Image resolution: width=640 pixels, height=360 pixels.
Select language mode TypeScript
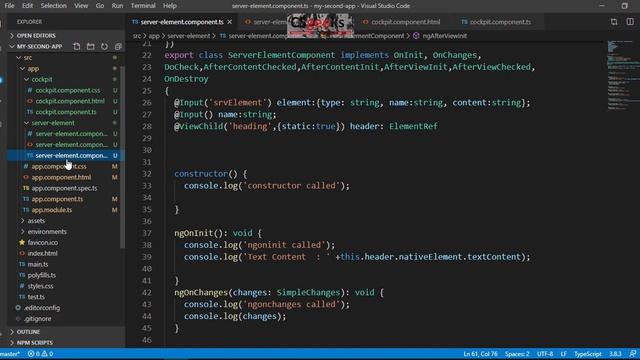588,354
